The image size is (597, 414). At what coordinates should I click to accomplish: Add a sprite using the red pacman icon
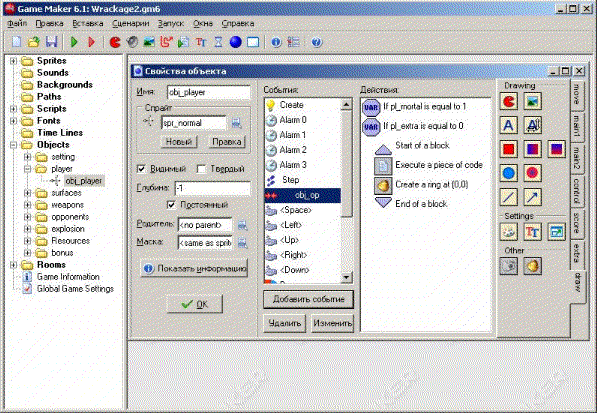[x=115, y=42]
